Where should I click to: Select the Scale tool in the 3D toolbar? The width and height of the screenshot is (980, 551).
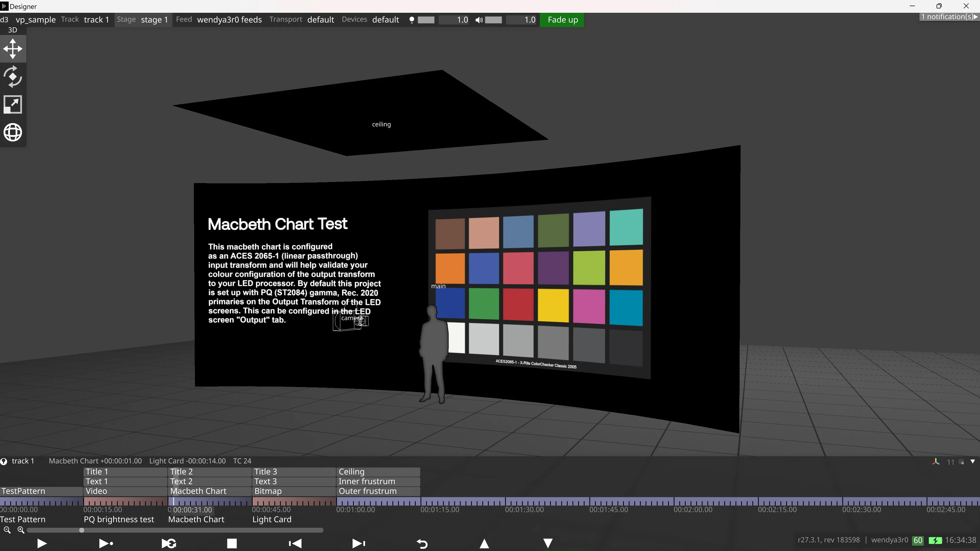[13, 104]
